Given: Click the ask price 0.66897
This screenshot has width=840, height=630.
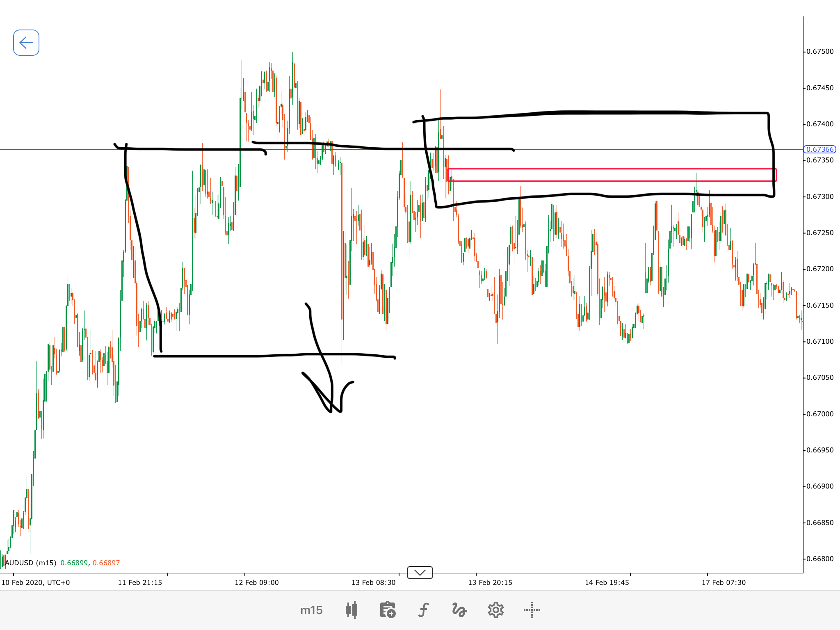Looking at the screenshot, I should [106, 563].
